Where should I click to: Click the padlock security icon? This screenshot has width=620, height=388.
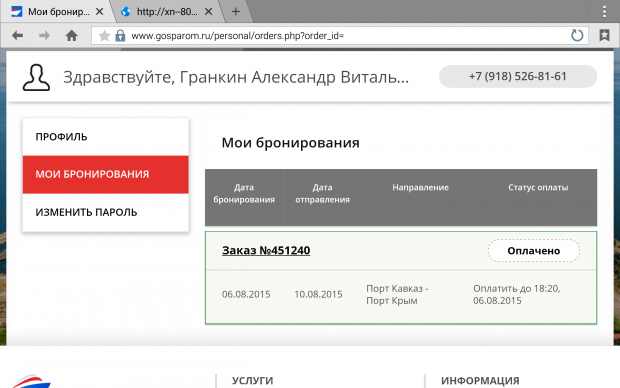[x=120, y=36]
